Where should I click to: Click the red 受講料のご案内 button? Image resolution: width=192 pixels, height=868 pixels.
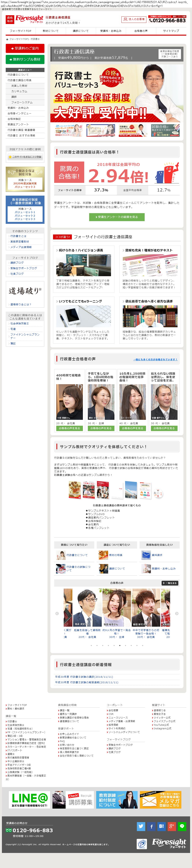(x=25, y=48)
